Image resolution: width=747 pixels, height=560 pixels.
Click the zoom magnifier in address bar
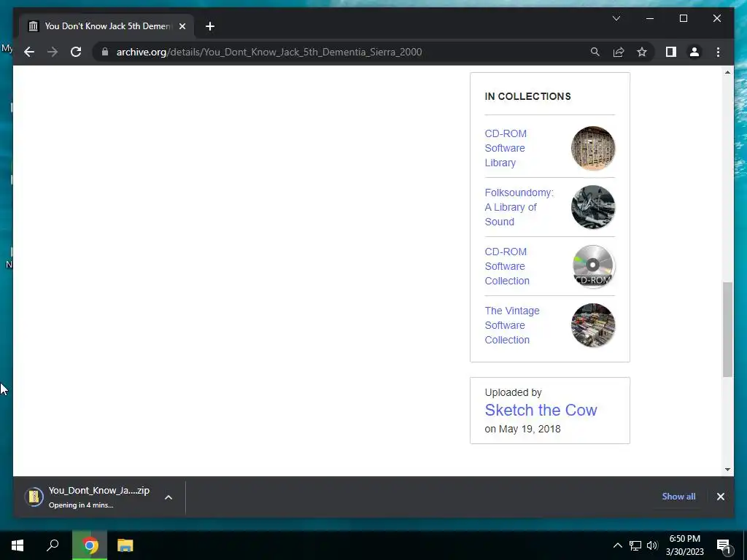coord(595,52)
